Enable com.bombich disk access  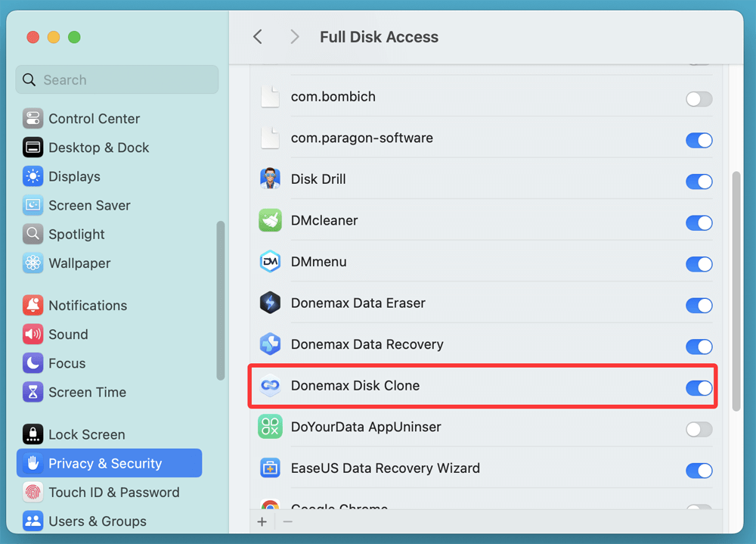tap(699, 98)
